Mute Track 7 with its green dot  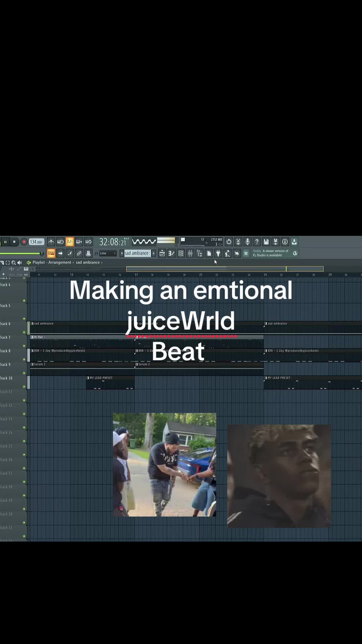point(24,346)
